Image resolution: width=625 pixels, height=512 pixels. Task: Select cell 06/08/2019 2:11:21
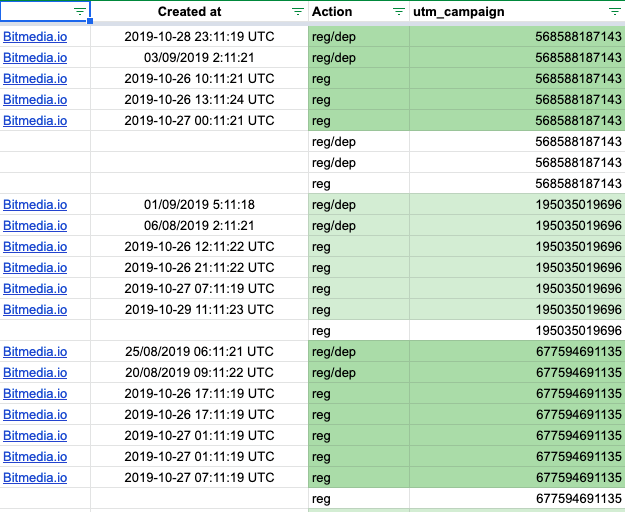click(199, 226)
